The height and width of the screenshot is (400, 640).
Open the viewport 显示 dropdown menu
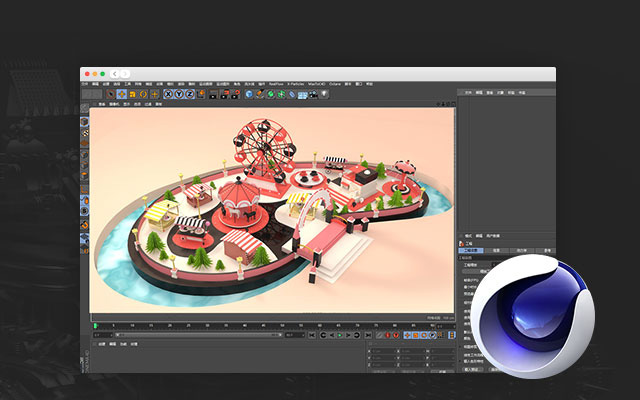128,103
